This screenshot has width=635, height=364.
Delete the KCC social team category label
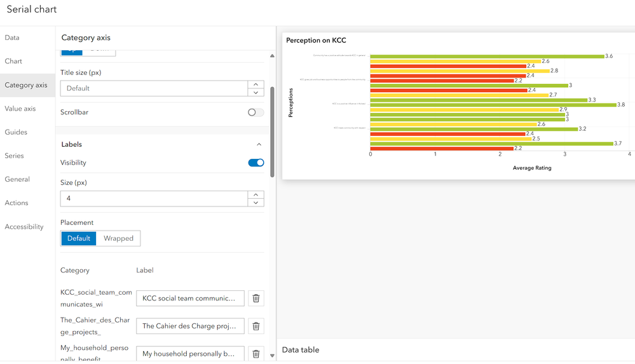pos(256,298)
